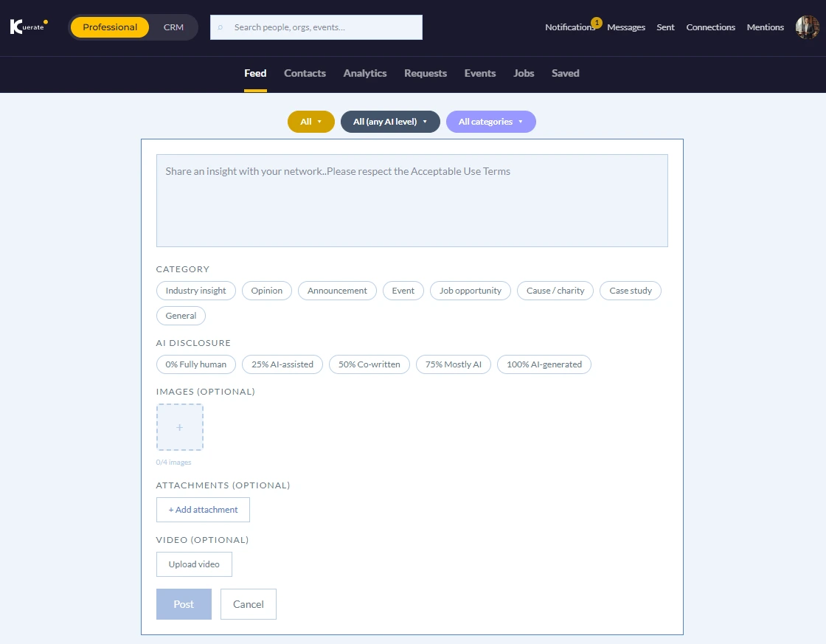Add an image with plus tile
826x644 pixels.
180,427
